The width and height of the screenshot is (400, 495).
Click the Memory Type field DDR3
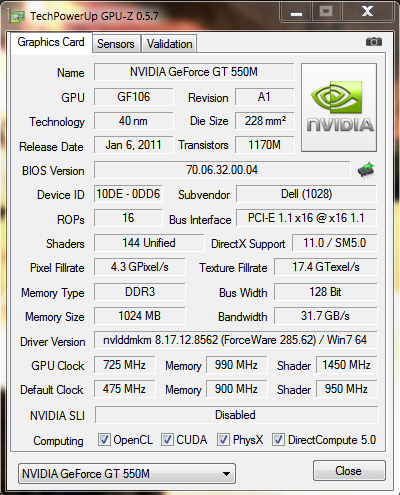point(140,292)
